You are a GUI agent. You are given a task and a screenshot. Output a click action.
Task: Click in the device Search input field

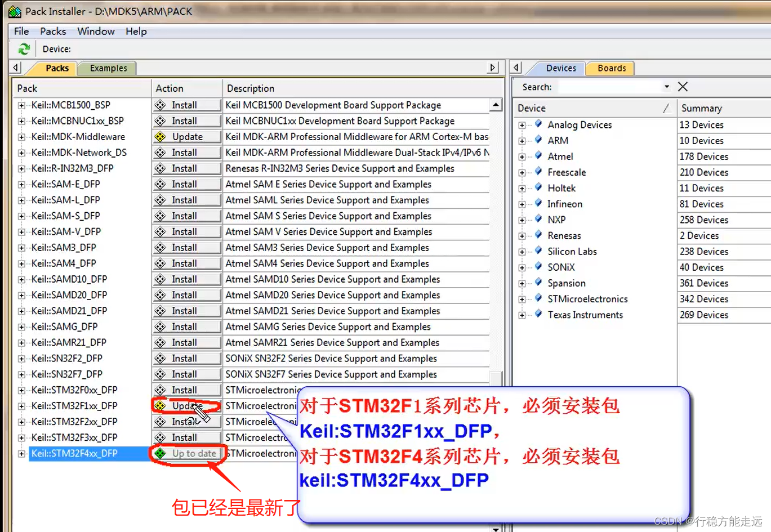[610, 87]
